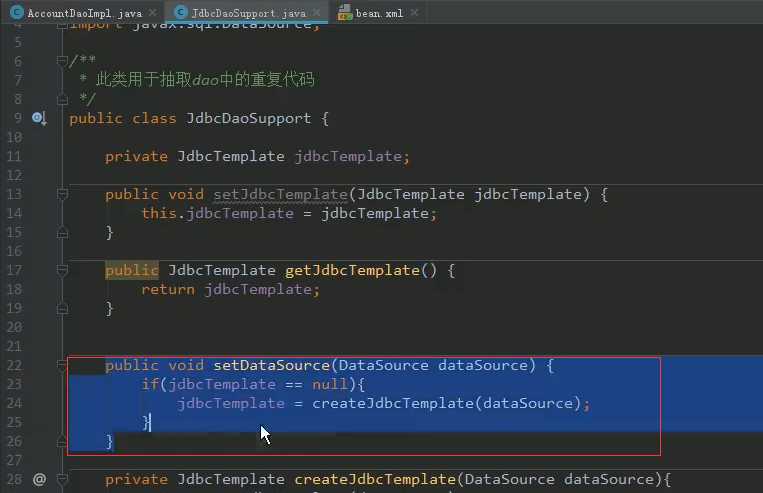Screen dimensions: 763x493
Task: Click line number 22 in the gutter
Action: (14, 365)
